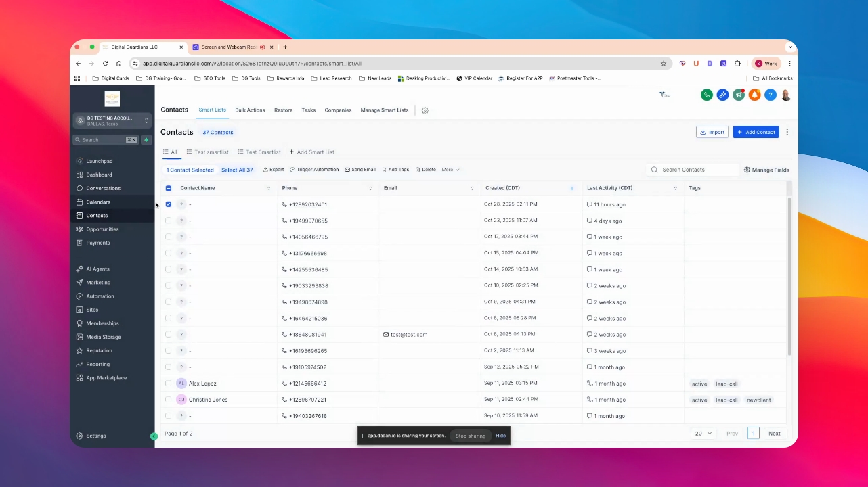868x487 pixels.
Task: Sort by the Contact Name column arrows
Action: 269,188
